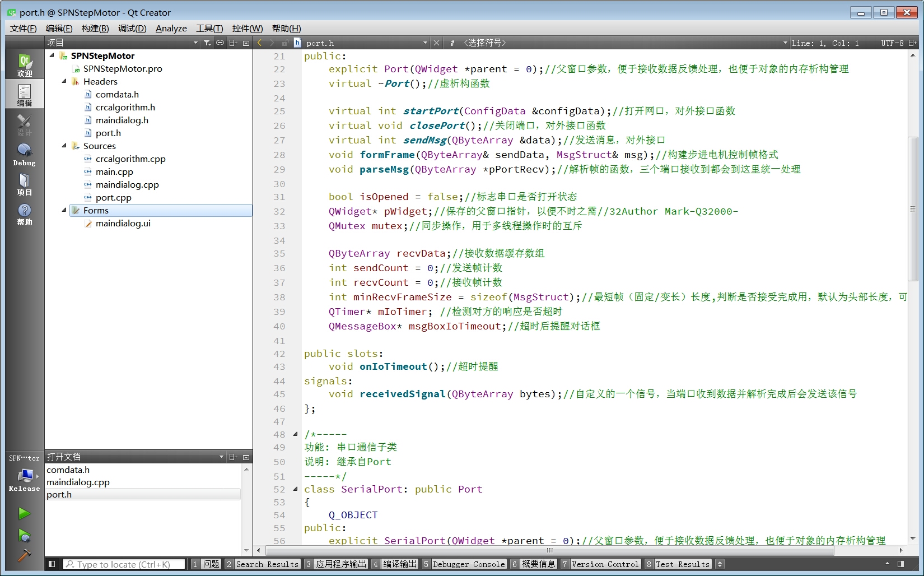
Task: Collapse the Headers folder
Action: pyautogui.click(x=64, y=81)
